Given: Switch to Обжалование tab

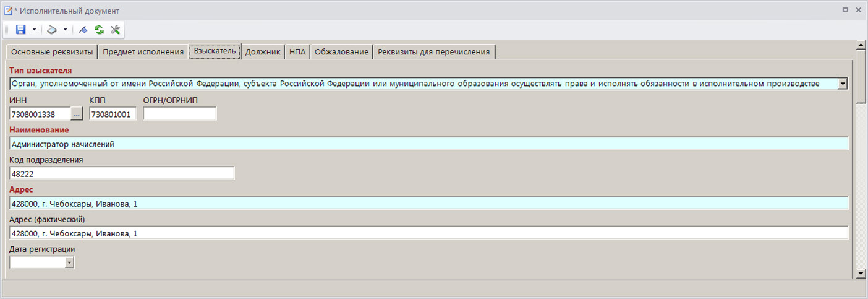Looking at the screenshot, I should [x=341, y=52].
